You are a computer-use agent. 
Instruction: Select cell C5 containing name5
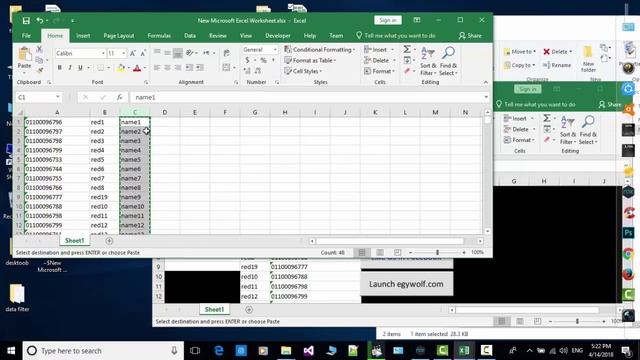pos(135,160)
